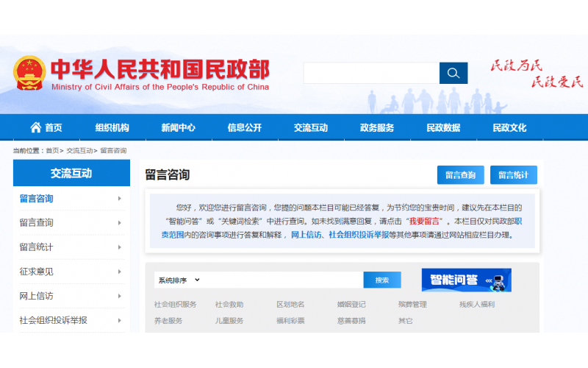This screenshot has width=588, height=368.
Task: Select 征求意见 in left sidebar
Action: pos(36,272)
